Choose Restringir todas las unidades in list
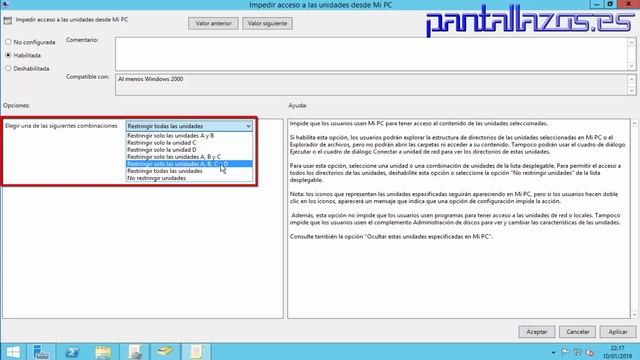 [x=189, y=171]
